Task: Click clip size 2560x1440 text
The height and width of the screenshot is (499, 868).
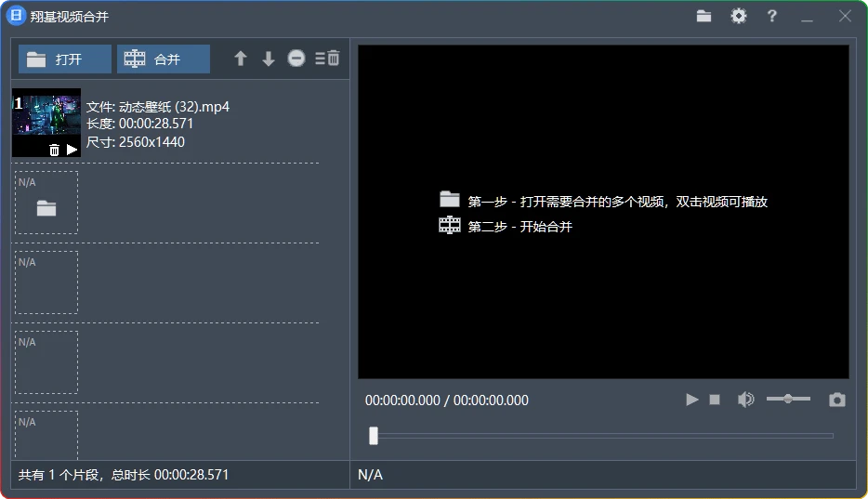Action: (x=151, y=141)
